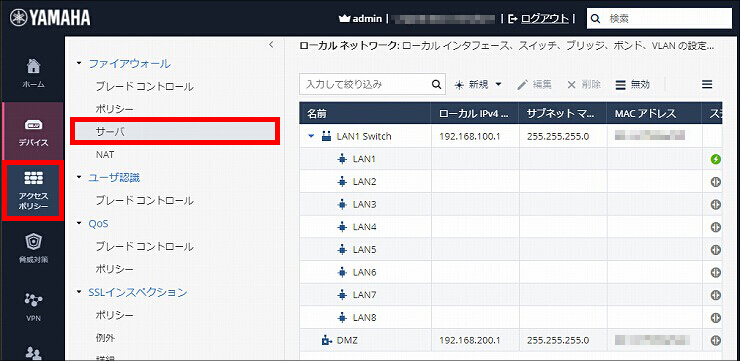This screenshot has height=361, width=740.
Task: Select ポリシー under ファイアウォール
Action: tap(115, 109)
